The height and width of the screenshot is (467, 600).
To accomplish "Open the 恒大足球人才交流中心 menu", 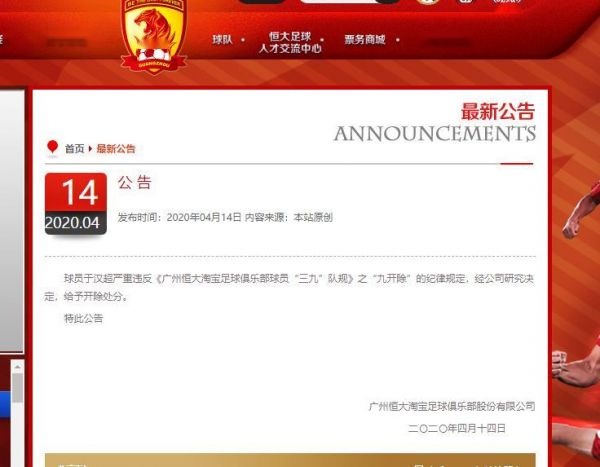I will pyautogui.click(x=290, y=42).
